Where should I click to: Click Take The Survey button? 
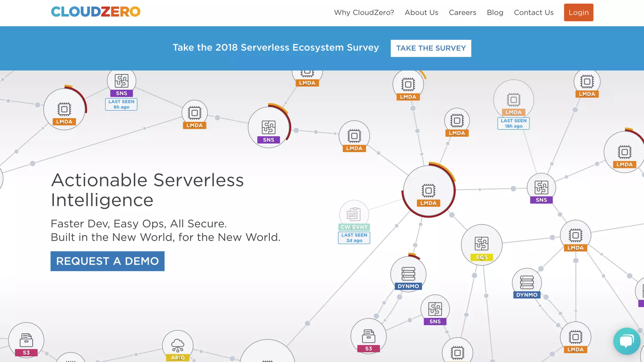tap(431, 48)
